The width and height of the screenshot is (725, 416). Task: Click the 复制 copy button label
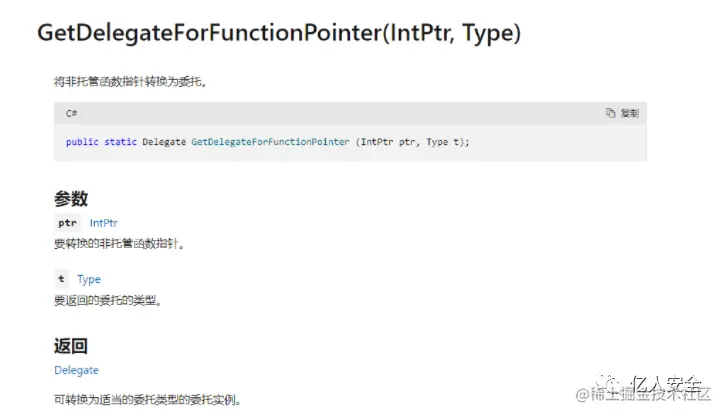pos(629,113)
